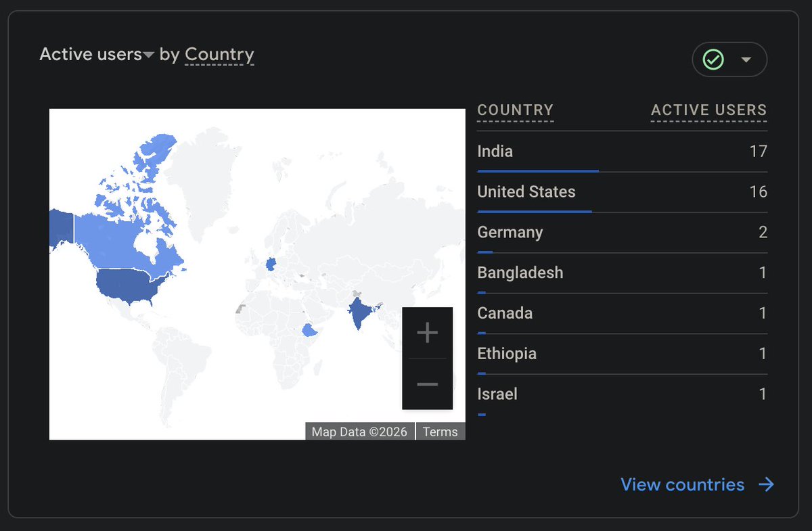The image size is (812, 531).
Task: Click the COUNTRY column header
Action: click(515, 110)
